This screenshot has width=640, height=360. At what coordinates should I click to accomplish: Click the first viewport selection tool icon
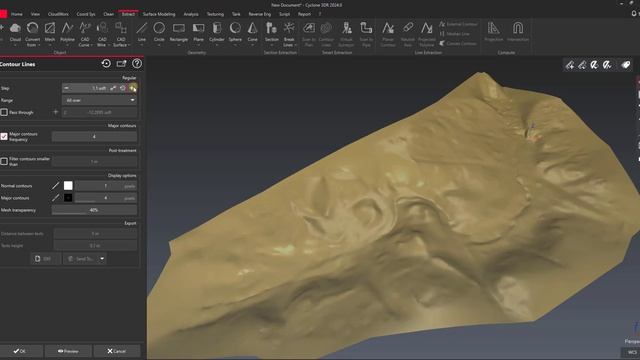[x=570, y=65]
